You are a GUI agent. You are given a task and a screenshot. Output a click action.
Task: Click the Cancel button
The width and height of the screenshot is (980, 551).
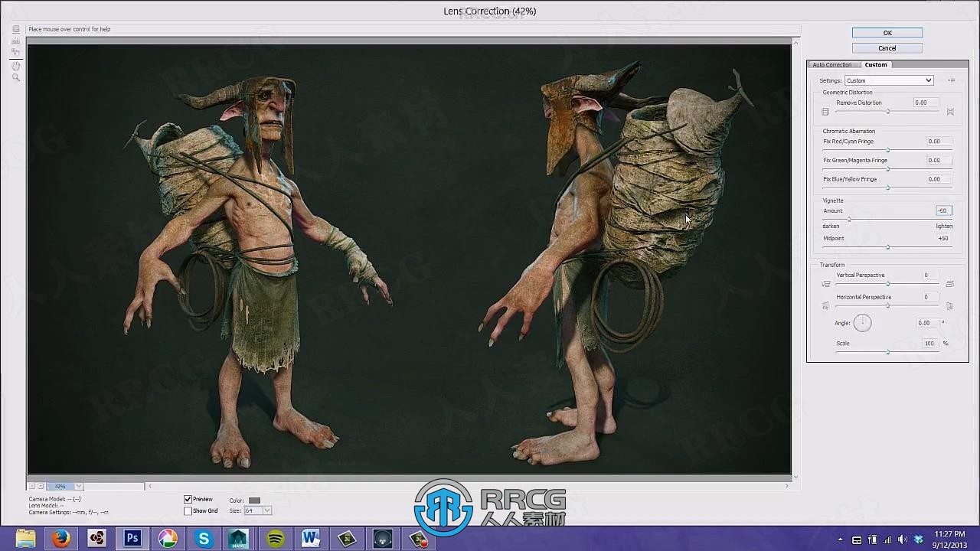pos(887,48)
